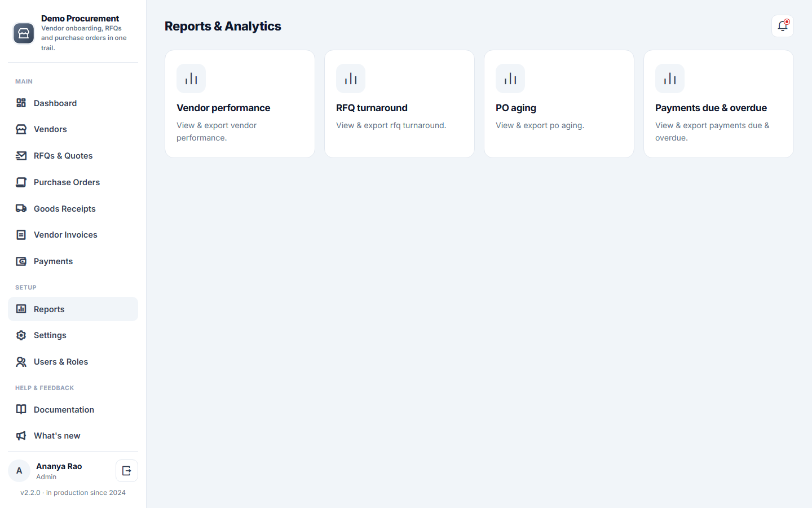The width and height of the screenshot is (812, 508).
Task: Click the bar chart icon on RFQ turnaround card
Action: pyautogui.click(x=351, y=78)
